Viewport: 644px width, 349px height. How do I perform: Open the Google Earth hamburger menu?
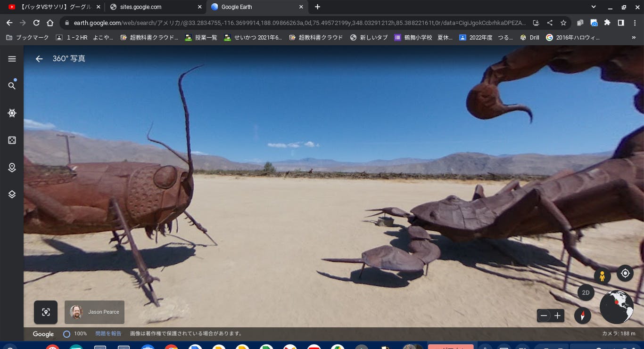coord(12,59)
